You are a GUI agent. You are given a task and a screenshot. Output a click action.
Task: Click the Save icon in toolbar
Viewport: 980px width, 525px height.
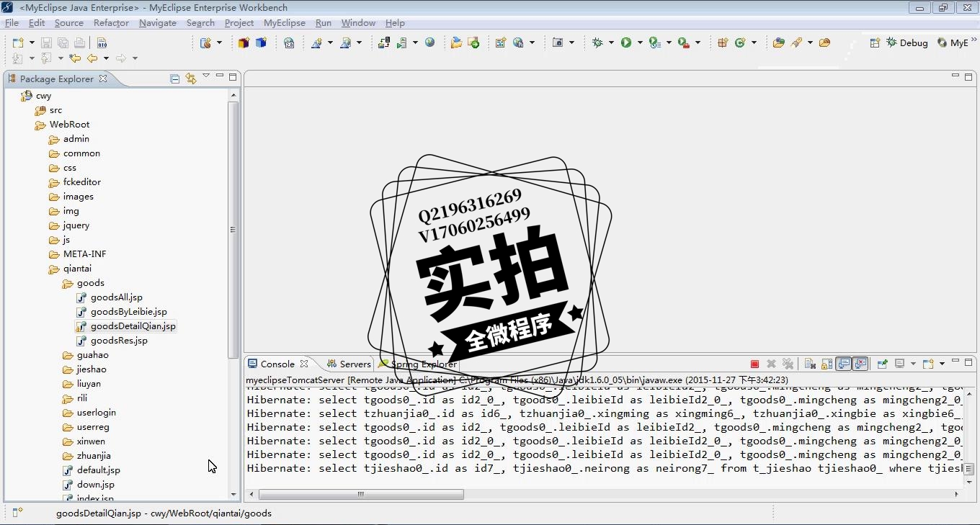click(x=46, y=42)
